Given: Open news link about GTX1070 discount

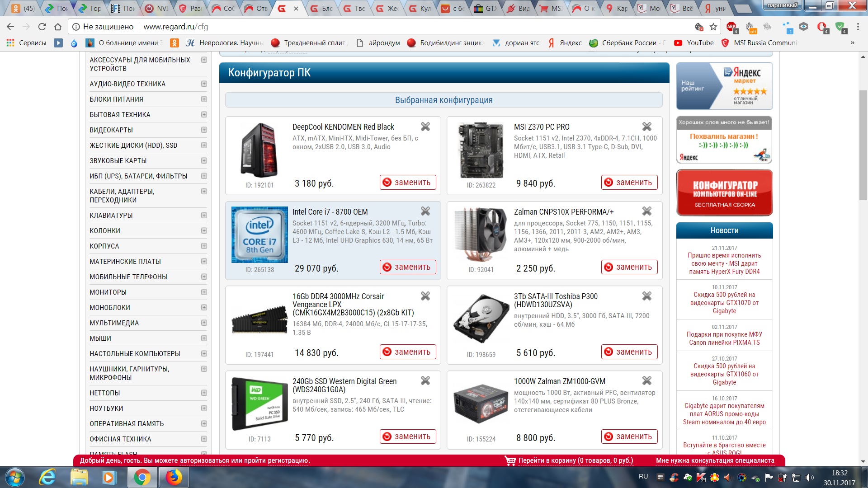Looking at the screenshot, I should [724, 303].
